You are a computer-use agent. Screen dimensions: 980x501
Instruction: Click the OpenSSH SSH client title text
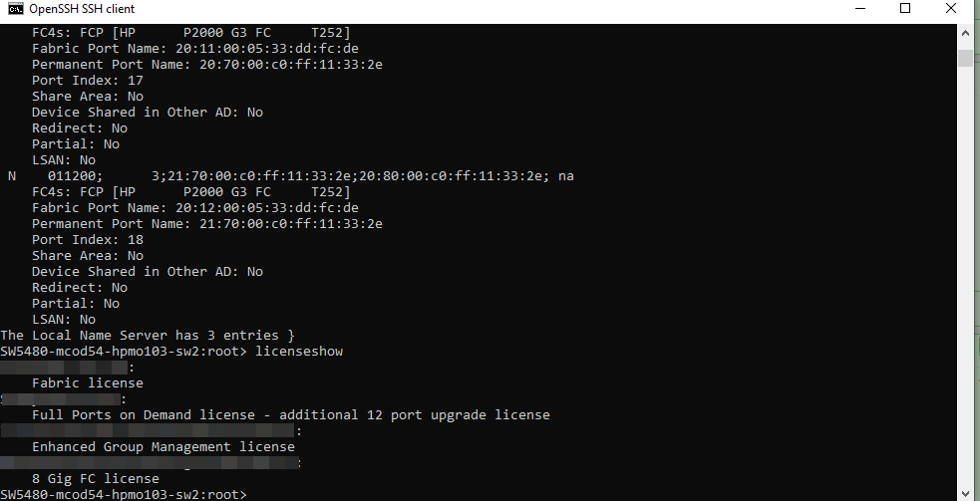coord(82,9)
